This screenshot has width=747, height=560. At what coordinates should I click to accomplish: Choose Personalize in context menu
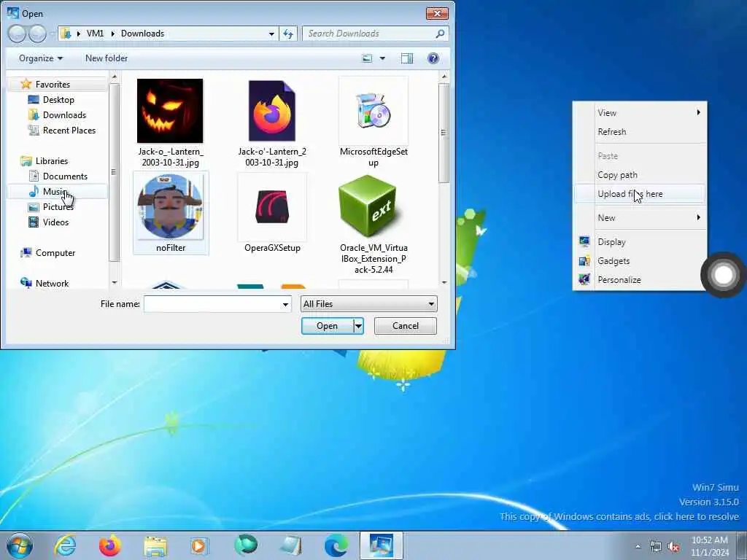[x=639, y=280]
